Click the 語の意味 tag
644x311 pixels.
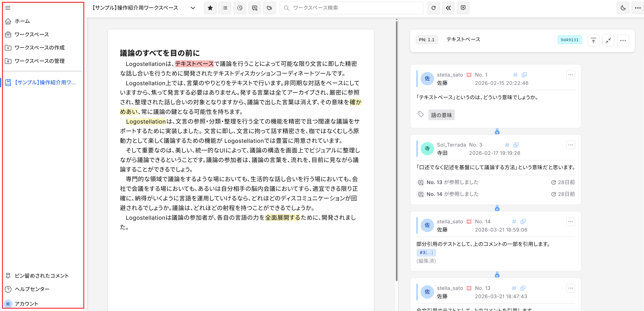pos(441,115)
